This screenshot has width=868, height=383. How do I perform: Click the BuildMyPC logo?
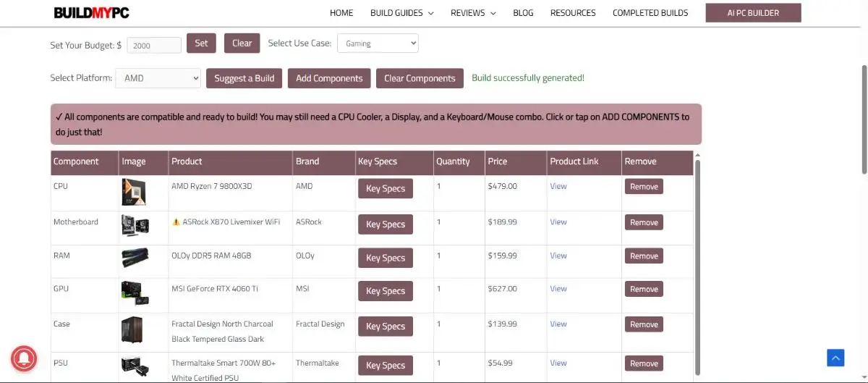91,13
